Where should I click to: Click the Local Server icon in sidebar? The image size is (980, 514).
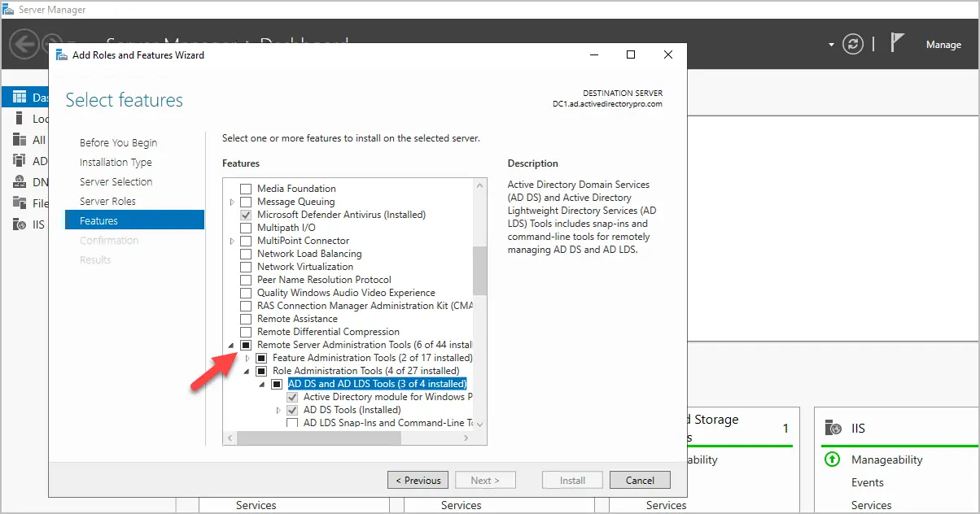pos(20,119)
